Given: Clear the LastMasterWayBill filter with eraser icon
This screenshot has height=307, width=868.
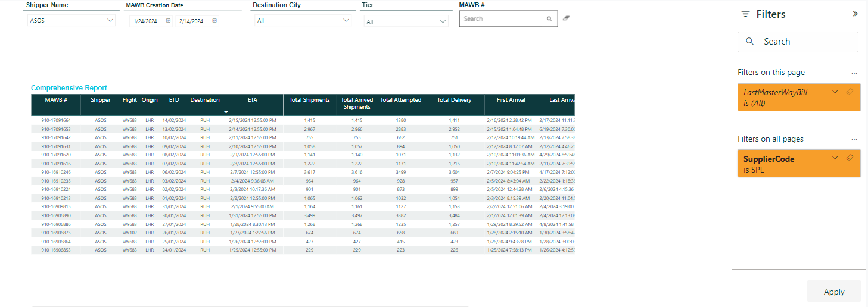Looking at the screenshot, I should click(850, 92).
